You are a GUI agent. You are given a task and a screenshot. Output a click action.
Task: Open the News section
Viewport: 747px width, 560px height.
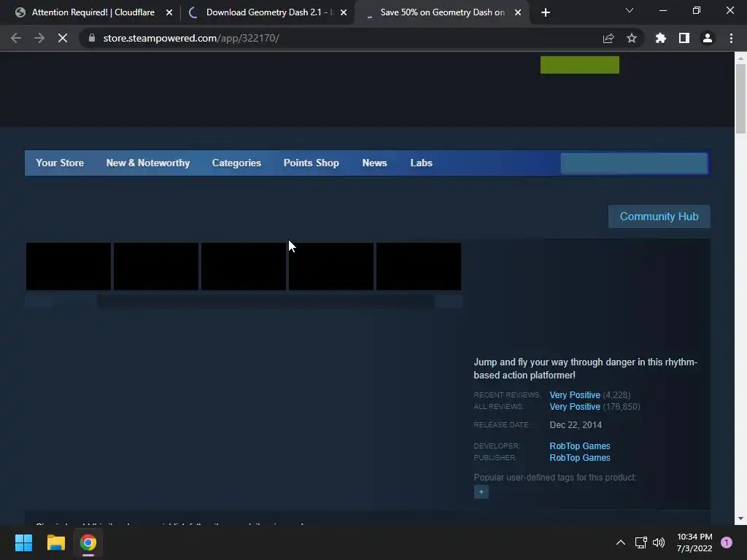coord(374,163)
